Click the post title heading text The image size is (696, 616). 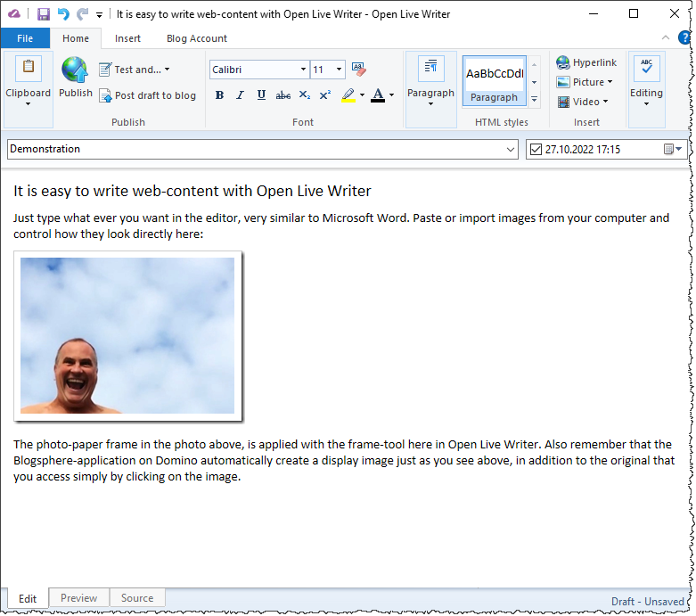192,191
